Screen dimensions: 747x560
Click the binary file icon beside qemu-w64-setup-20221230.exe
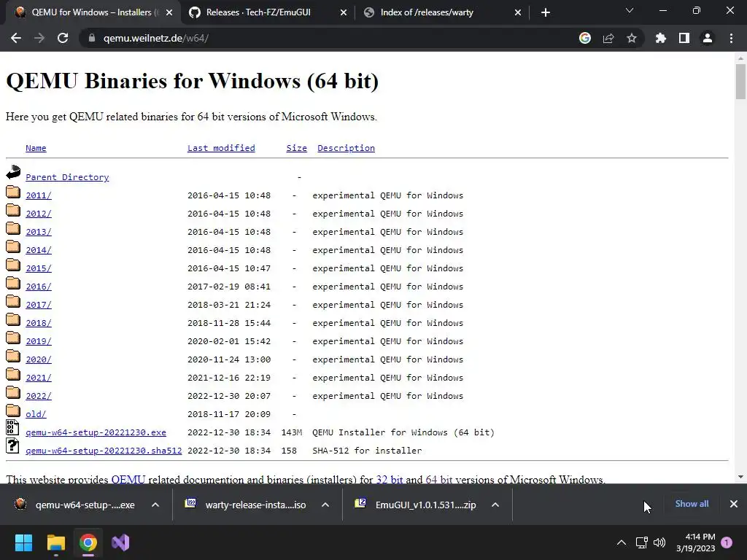[12, 427]
